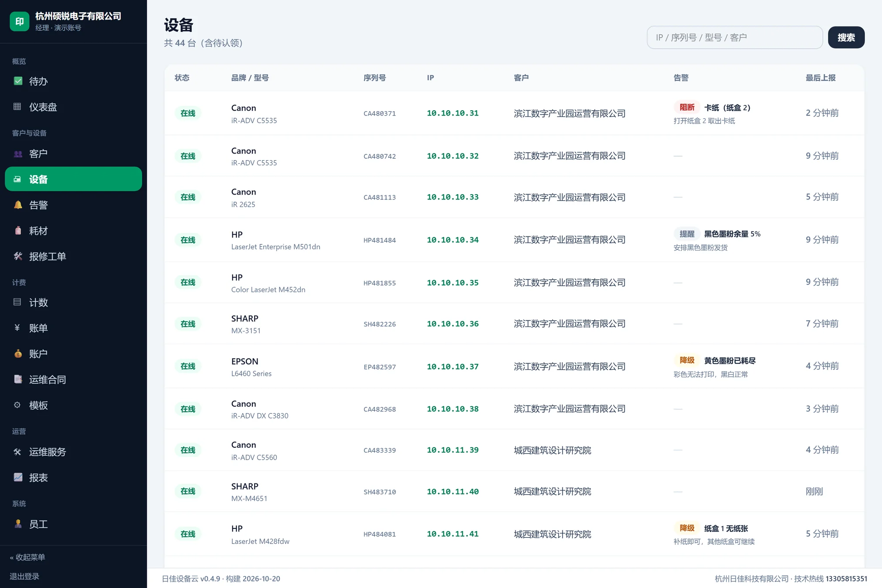The image size is (882, 588).
Task: Click model name iR-ADV DX C3830
Action: click(x=260, y=416)
